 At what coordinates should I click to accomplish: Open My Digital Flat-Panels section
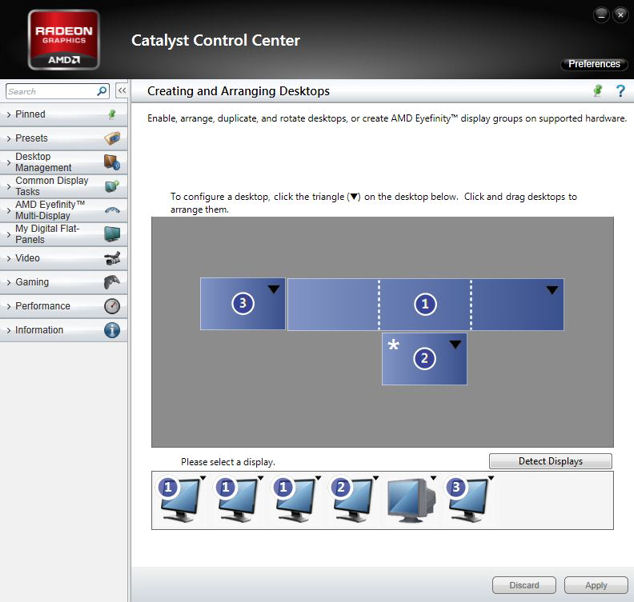(63, 234)
